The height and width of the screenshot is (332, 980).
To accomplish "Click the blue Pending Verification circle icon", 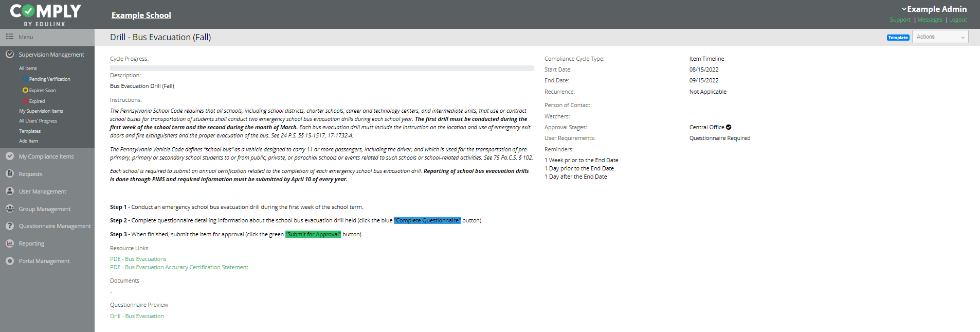I will (25, 79).
